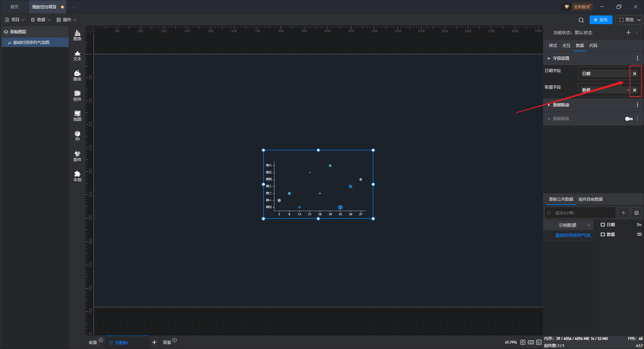Clear the 数值 field with its X icon
The height and width of the screenshot is (349, 644).
click(x=635, y=90)
